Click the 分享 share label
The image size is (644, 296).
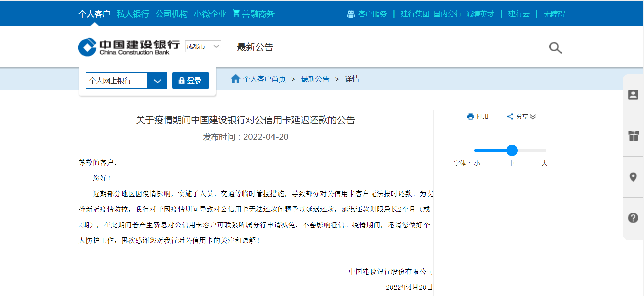tap(522, 116)
